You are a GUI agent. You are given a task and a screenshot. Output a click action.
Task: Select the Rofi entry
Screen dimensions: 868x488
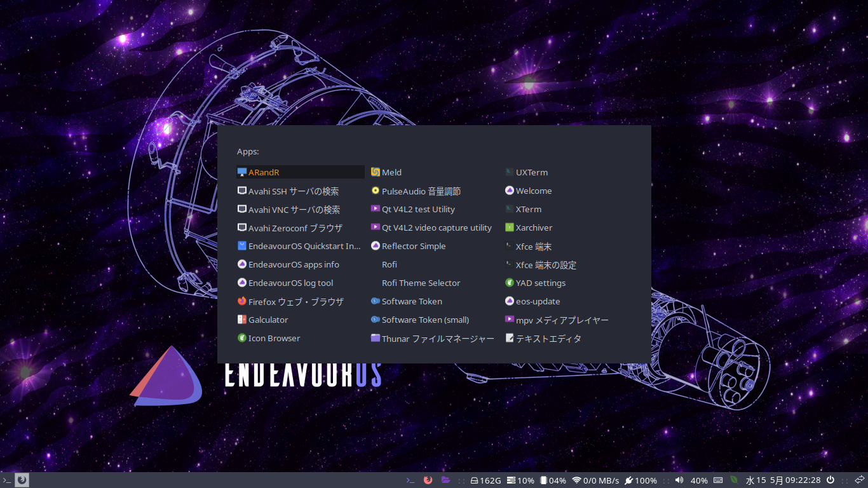[435, 264]
